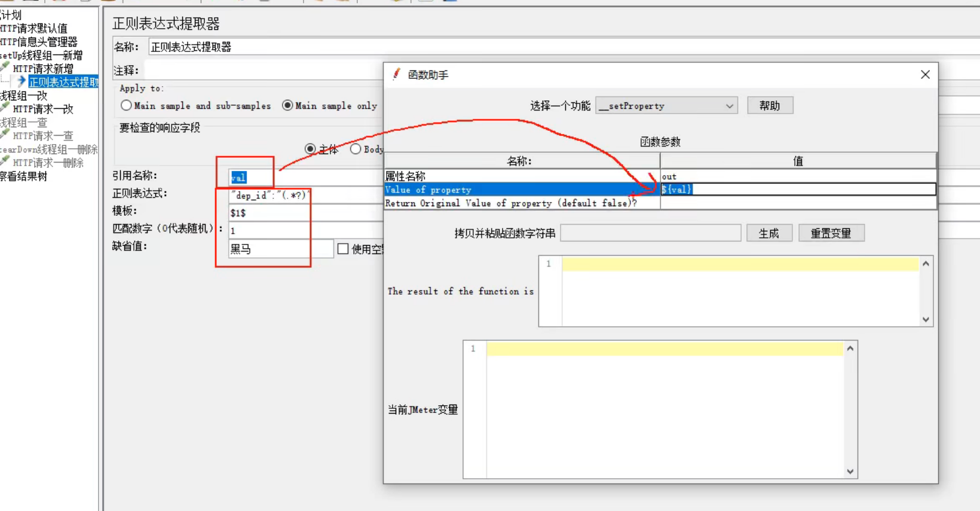Click down arrow of result area scrollbar

[x=926, y=319]
